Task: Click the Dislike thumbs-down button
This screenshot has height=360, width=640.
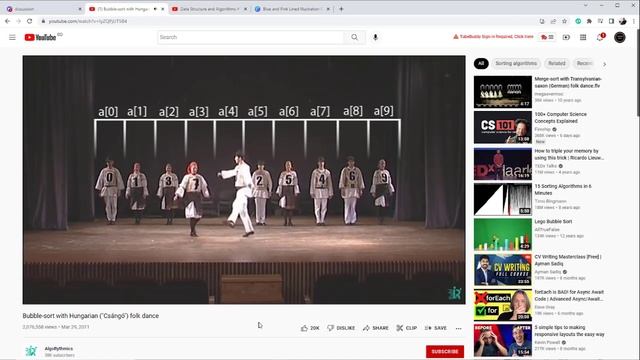Action: click(x=341, y=328)
